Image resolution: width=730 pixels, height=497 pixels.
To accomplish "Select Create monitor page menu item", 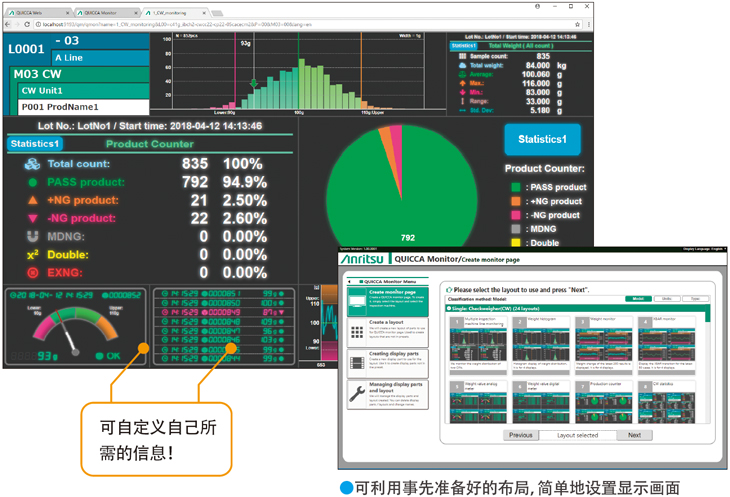I will point(387,302).
